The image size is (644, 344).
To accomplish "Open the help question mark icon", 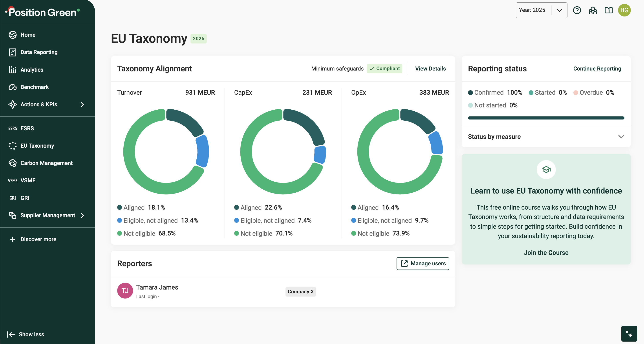I will (x=577, y=10).
